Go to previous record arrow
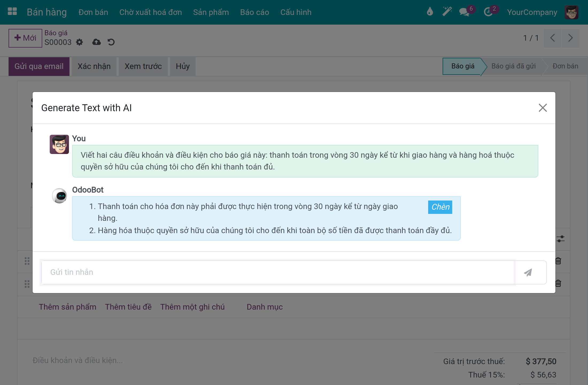 point(552,38)
